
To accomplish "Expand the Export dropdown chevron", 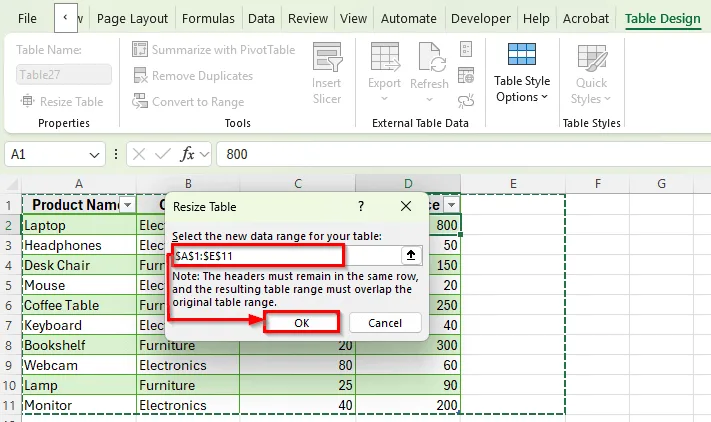I will 385,98.
